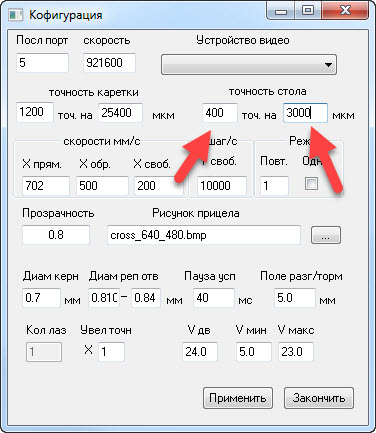Click the скорости мм/с group label

click(x=102, y=141)
